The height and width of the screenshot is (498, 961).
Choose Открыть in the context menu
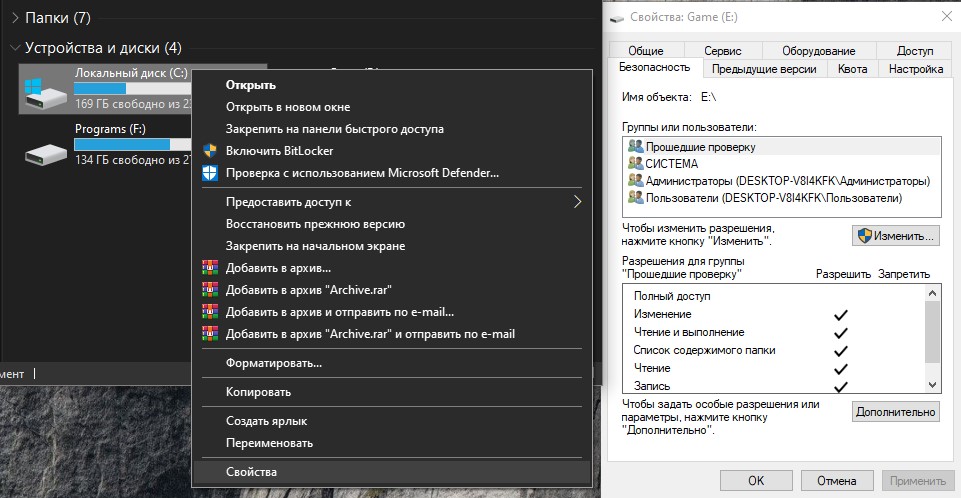251,85
